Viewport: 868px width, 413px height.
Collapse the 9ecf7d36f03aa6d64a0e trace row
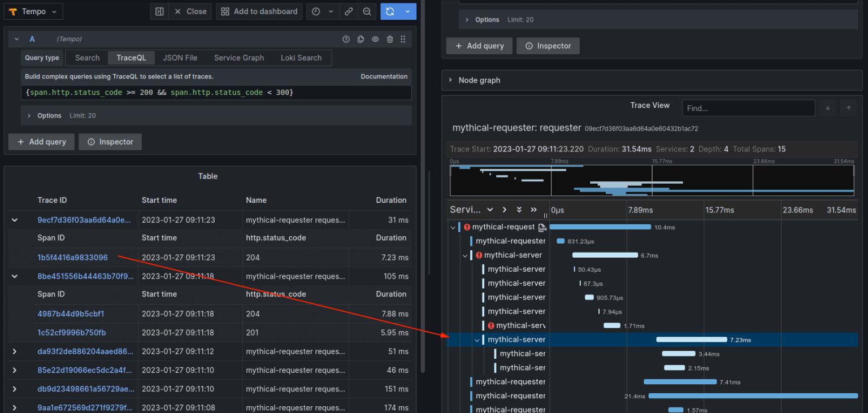pos(14,220)
